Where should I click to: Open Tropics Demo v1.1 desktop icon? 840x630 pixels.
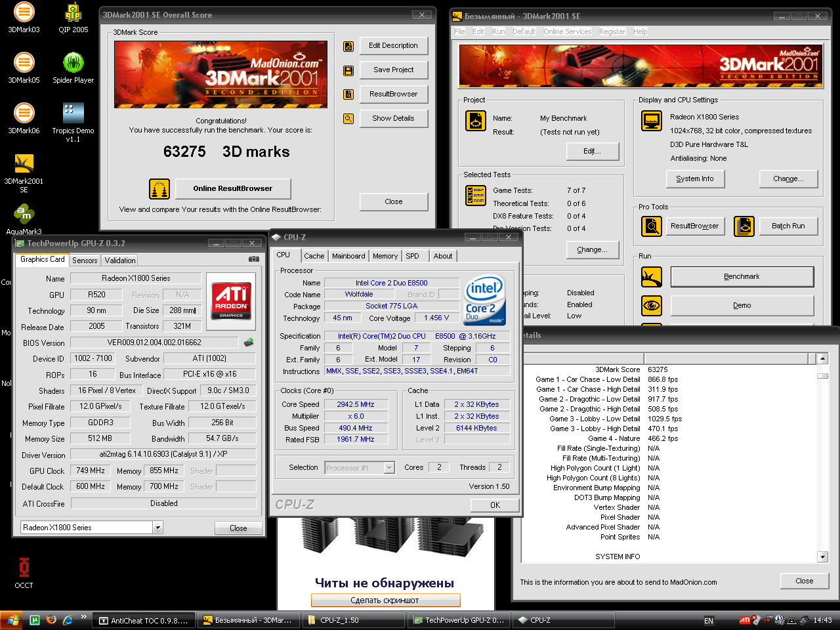[x=73, y=122]
